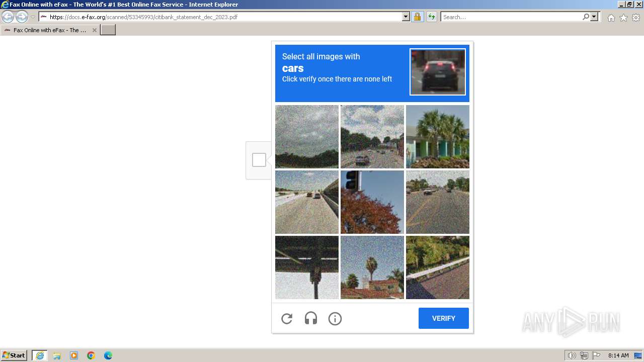644x362 pixels.
Task: Click the browser Search box
Action: tap(511, 17)
